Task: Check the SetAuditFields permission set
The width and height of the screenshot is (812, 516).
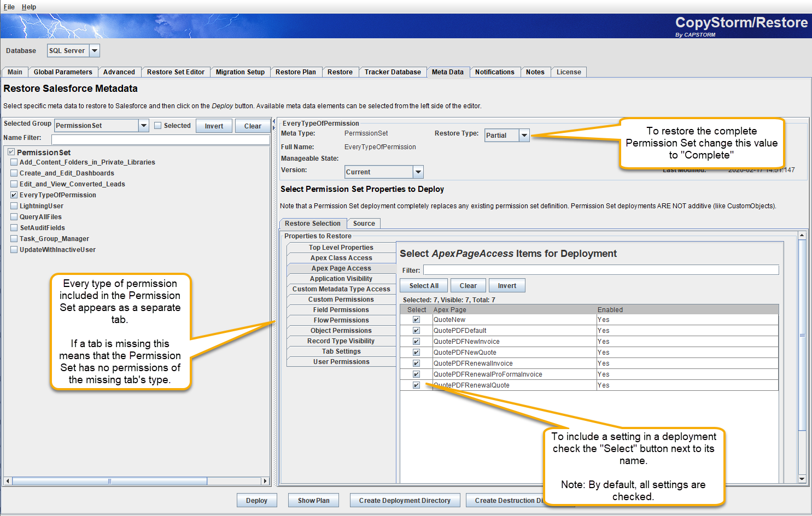Action: click(14, 228)
